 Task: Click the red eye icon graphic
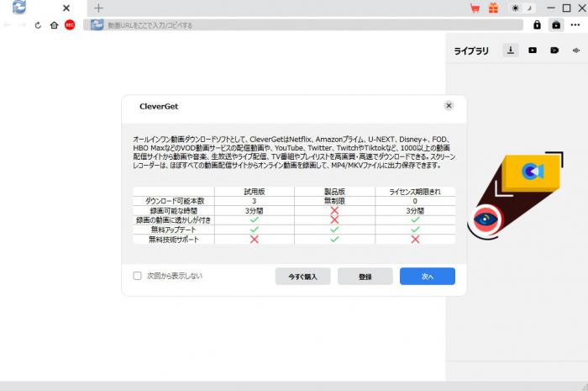coord(486,220)
